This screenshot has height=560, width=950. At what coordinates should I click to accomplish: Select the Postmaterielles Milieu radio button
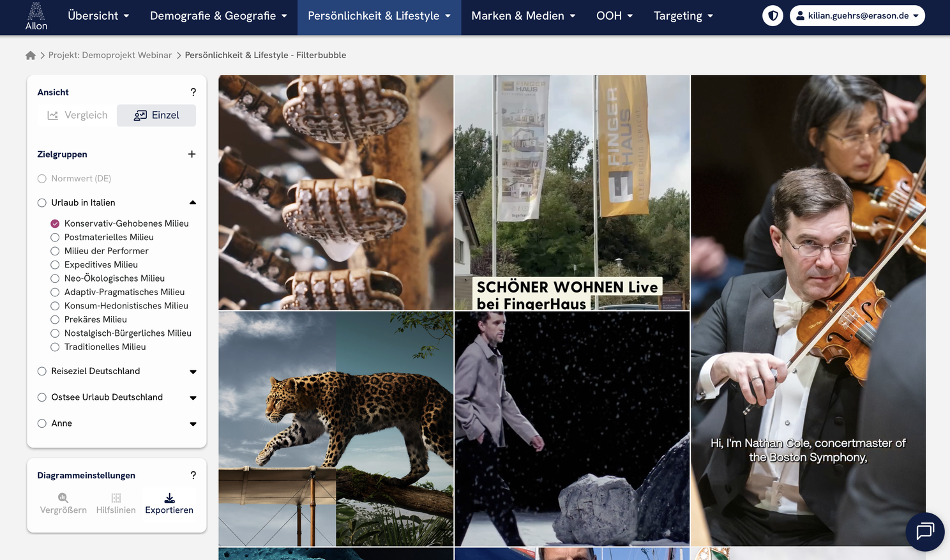(55, 238)
